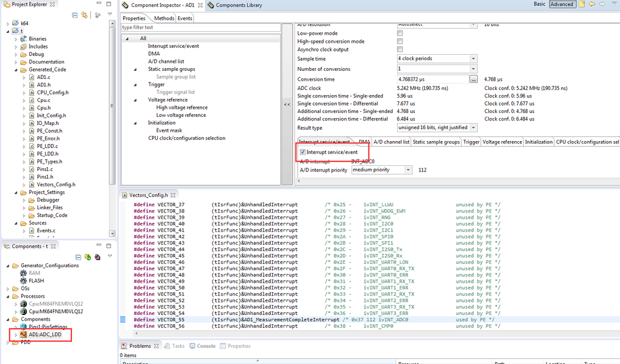Click the Tasks tab icon

[x=167, y=346]
